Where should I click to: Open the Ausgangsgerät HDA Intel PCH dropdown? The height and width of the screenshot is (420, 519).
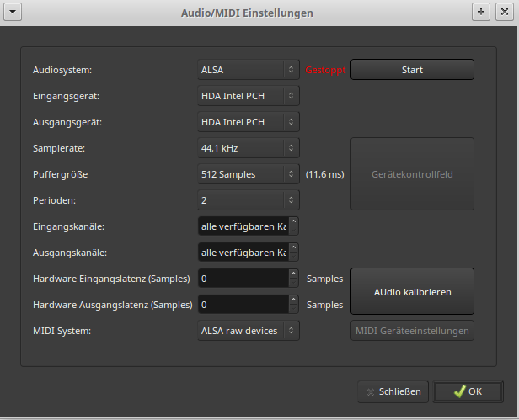(x=248, y=122)
